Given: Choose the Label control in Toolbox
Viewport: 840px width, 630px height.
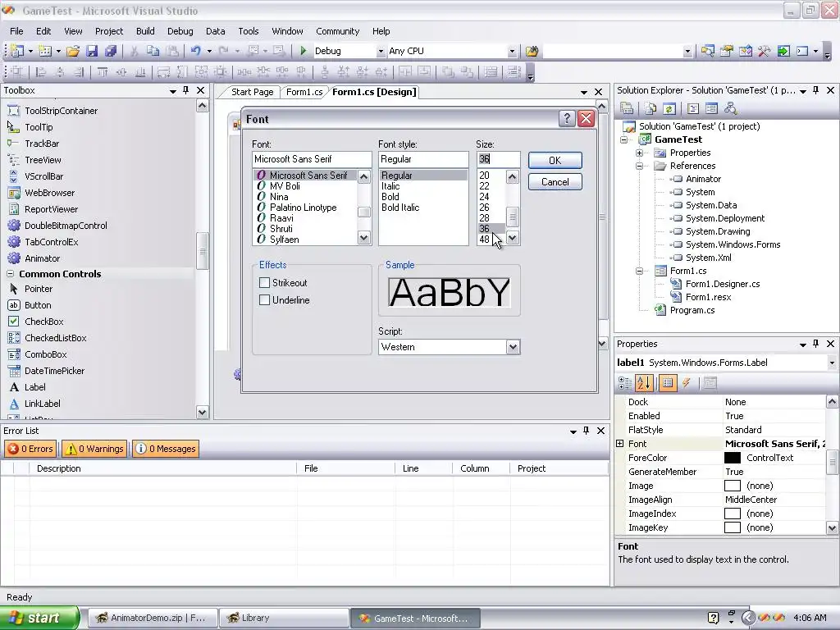Looking at the screenshot, I should (x=34, y=387).
